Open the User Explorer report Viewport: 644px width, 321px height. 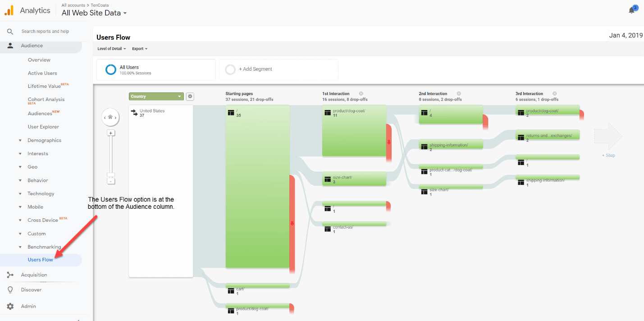43,127
